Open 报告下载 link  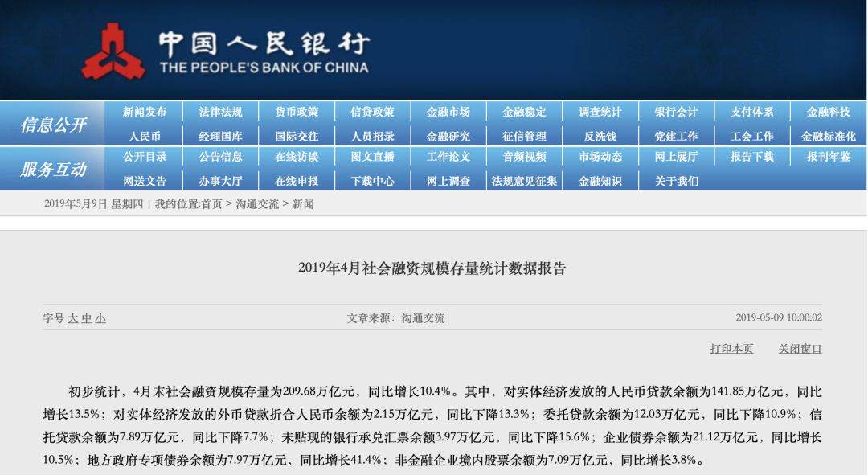[751, 157]
